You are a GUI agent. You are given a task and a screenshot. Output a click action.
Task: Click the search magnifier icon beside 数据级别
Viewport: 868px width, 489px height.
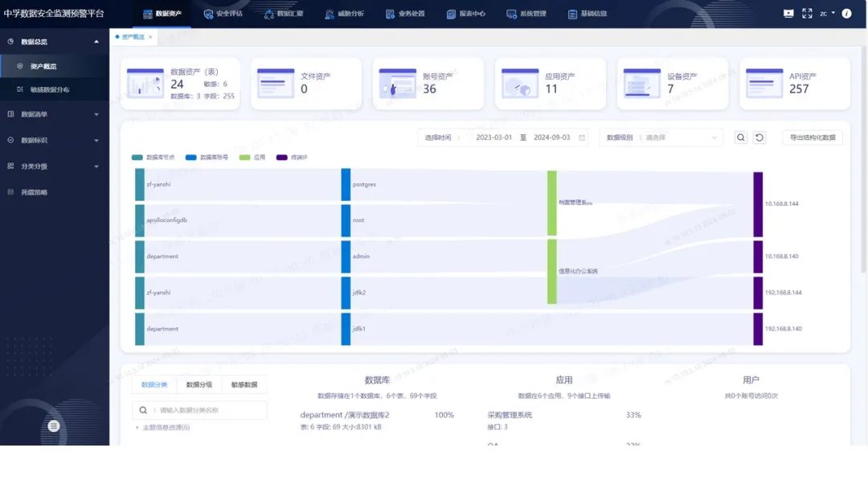[x=741, y=138]
